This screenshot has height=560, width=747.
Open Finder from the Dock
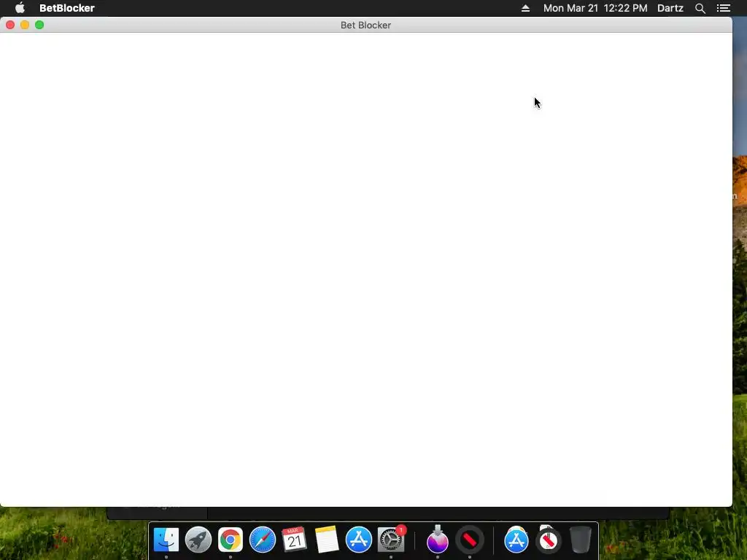[x=166, y=540]
